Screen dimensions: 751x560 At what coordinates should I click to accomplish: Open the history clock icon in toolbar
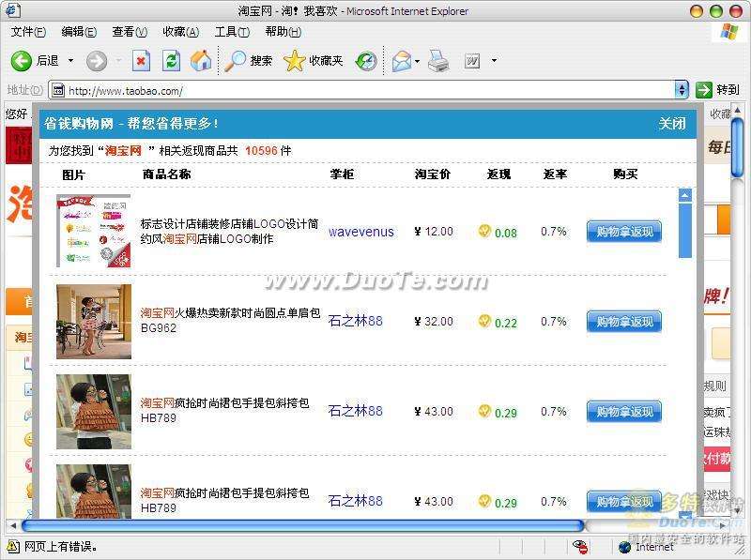point(366,61)
